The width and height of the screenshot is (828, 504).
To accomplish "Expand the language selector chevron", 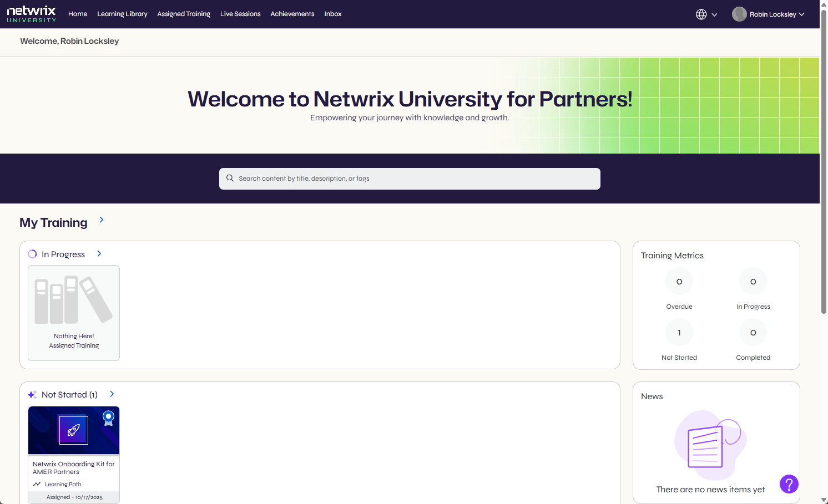I will 715,14.
